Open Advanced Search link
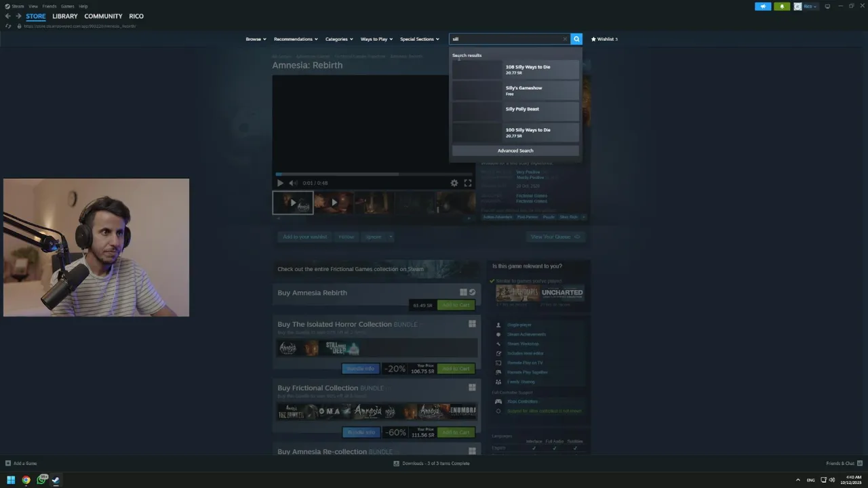This screenshot has height=488, width=868. click(x=515, y=151)
